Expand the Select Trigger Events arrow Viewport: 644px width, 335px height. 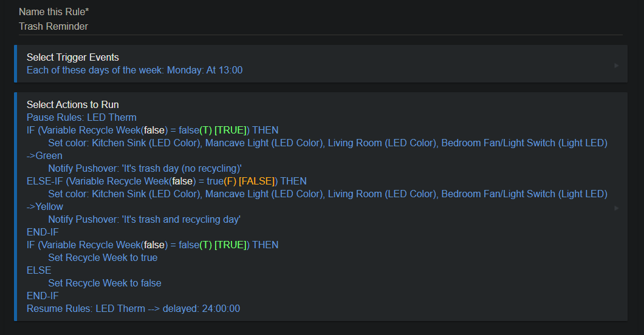click(x=616, y=66)
